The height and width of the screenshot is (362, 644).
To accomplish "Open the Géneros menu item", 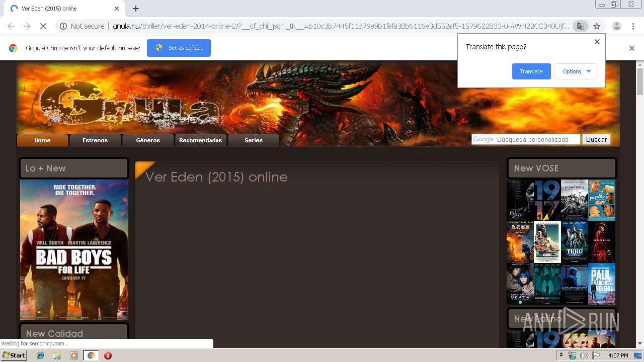I will click(x=148, y=140).
